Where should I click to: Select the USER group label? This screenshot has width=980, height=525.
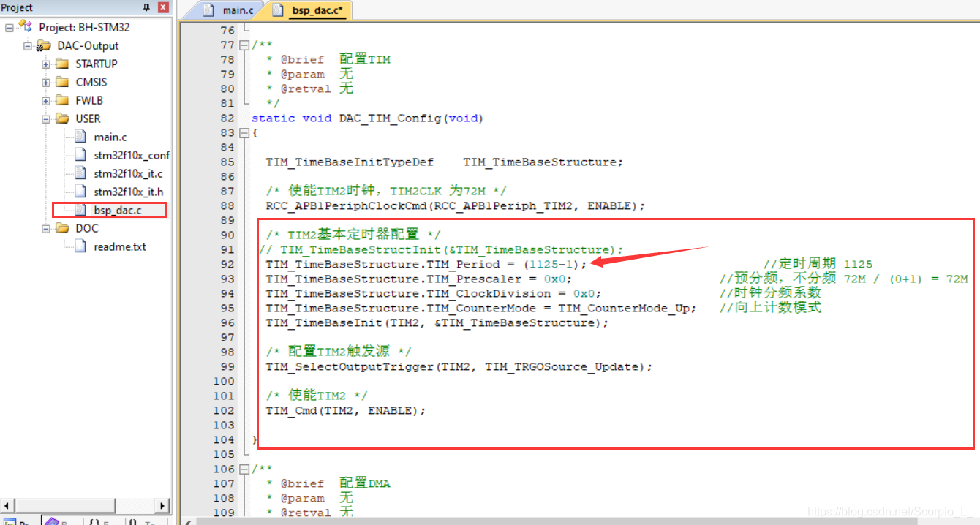pyautogui.click(x=88, y=118)
